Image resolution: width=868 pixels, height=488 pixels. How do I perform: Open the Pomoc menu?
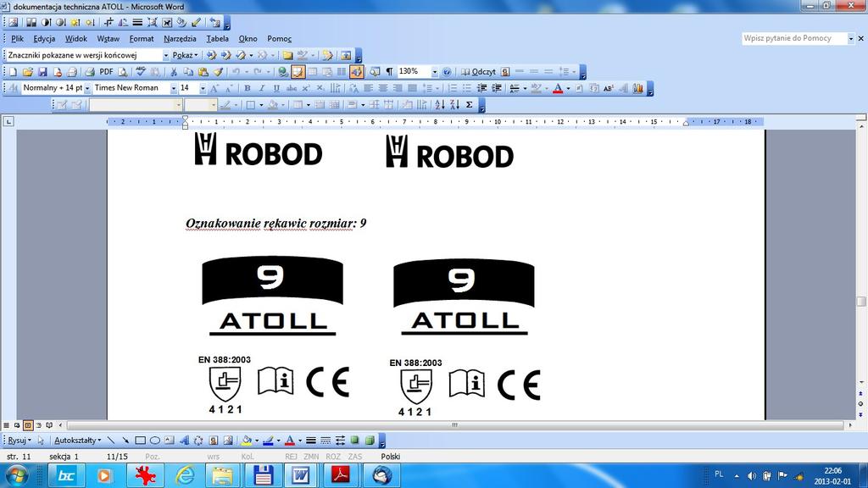click(x=279, y=39)
